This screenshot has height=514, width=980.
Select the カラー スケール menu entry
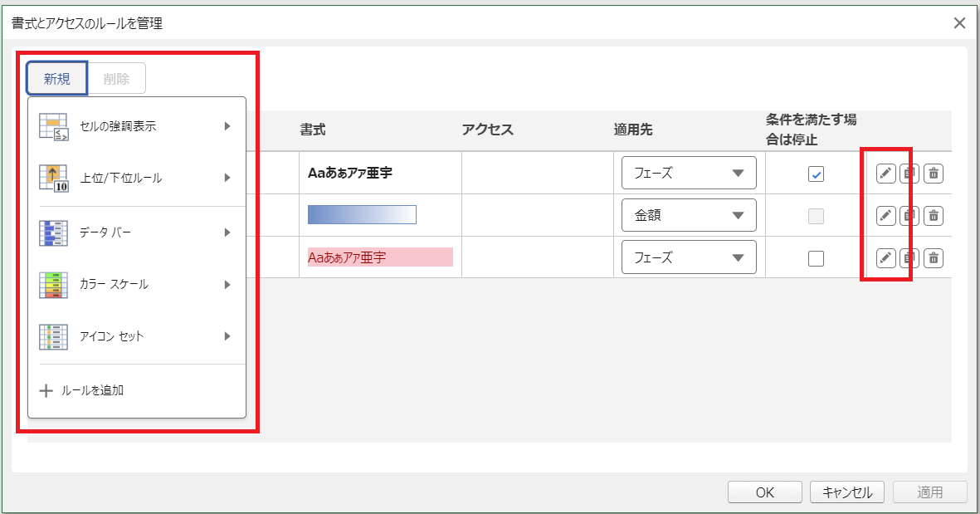pos(137,285)
